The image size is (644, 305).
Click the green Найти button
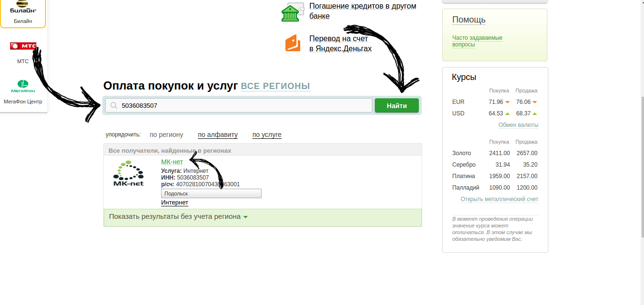tap(397, 105)
